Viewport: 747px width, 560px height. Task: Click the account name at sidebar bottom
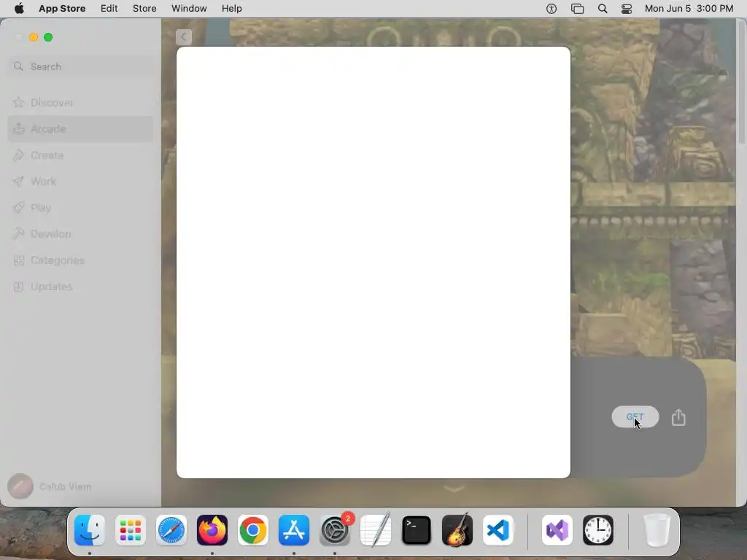click(65, 486)
